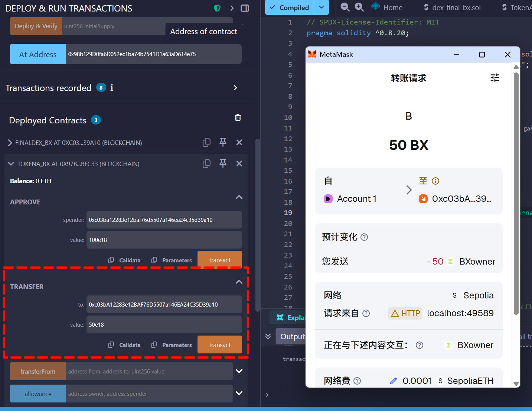532x411 pixels.
Task: Pin the TOKENA_BX contract
Action: pyautogui.click(x=223, y=164)
